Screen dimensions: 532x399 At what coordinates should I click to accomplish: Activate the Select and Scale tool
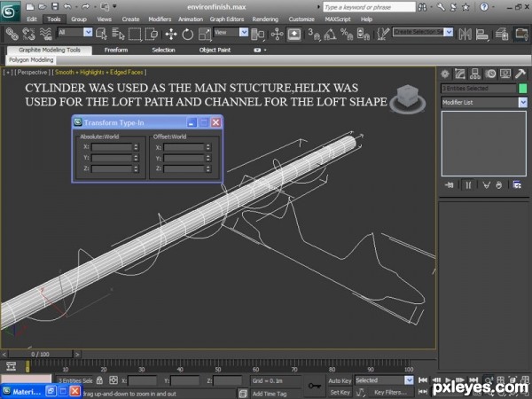205,34
